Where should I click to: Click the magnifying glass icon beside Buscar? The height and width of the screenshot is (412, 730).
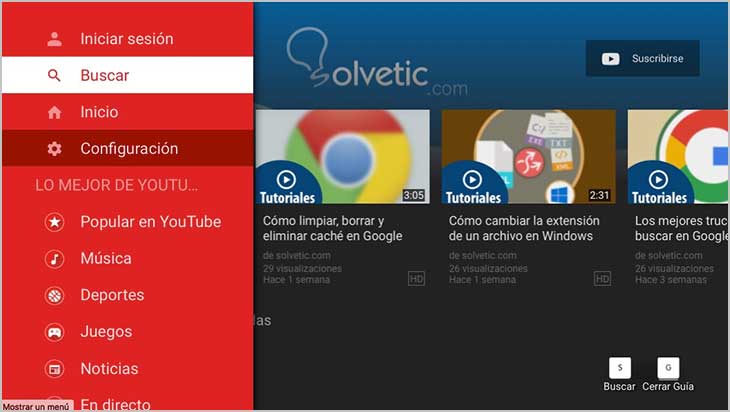click(x=54, y=75)
